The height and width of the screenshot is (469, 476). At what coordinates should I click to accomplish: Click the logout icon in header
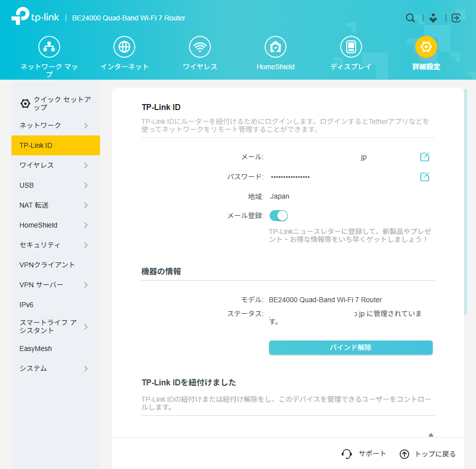pos(456,18)
